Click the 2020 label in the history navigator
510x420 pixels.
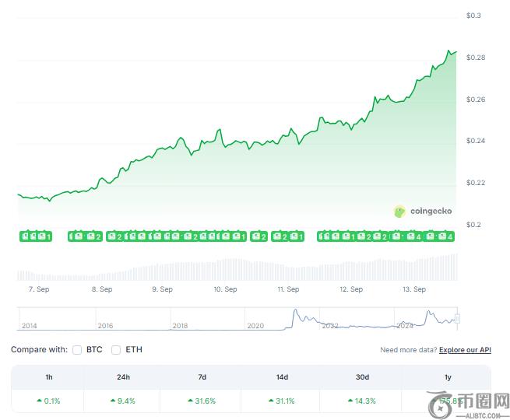tap(256, 326)
